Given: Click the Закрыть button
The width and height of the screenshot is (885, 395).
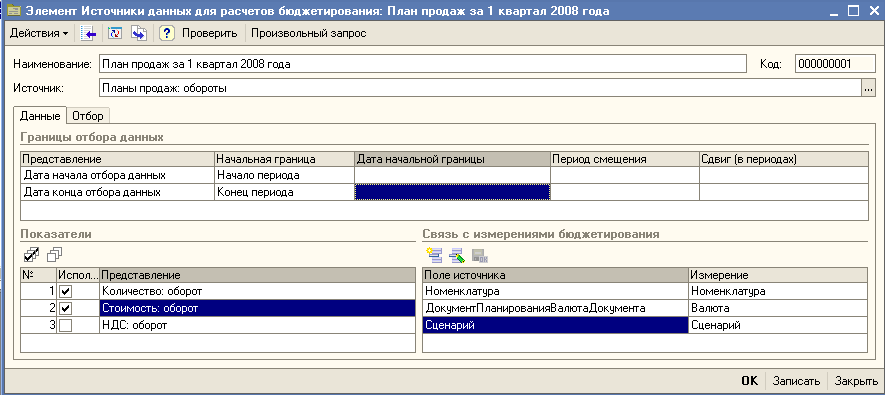Looking at the screenshot, I should pyautogui.click(x=855, y=381).
